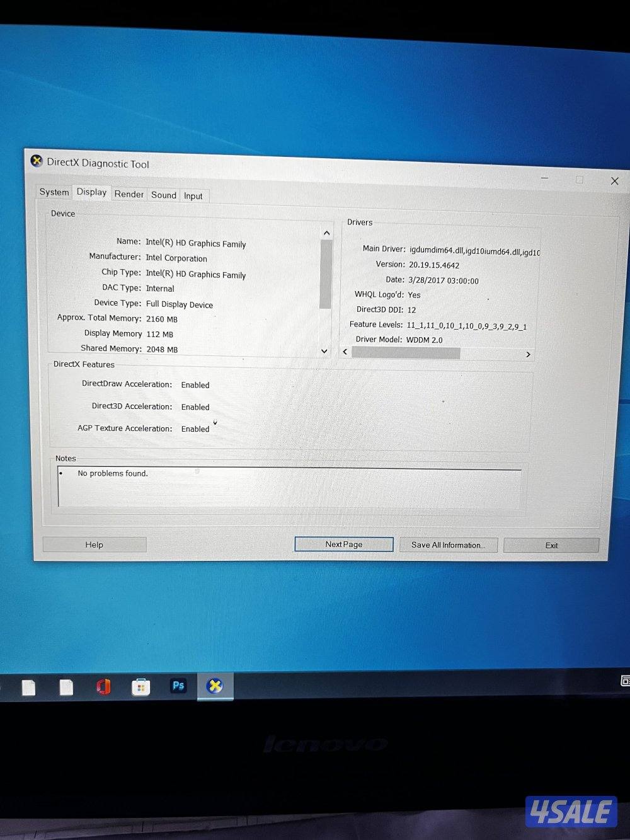This screenshot has height=840, width=630.
Task: Open the Sound tab
Action: [163, 195]
